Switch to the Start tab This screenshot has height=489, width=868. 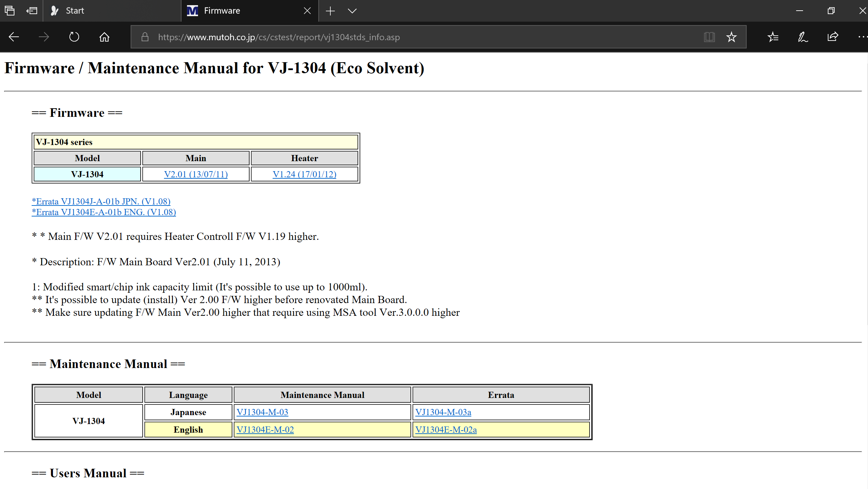[112, 11]
